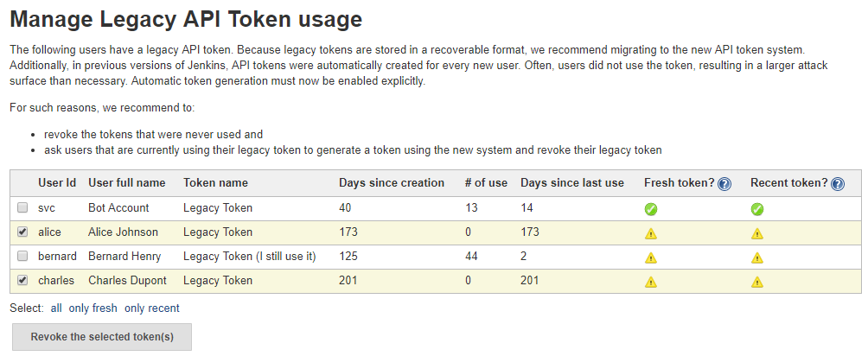
Task: Click recent-token warning icon in bernard row
Action: pos(756,257)
